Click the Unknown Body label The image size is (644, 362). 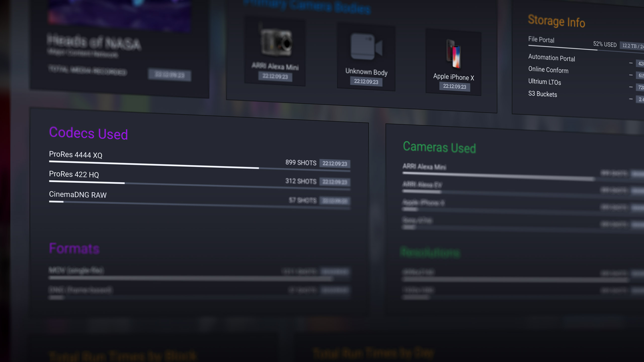point(366,72)
